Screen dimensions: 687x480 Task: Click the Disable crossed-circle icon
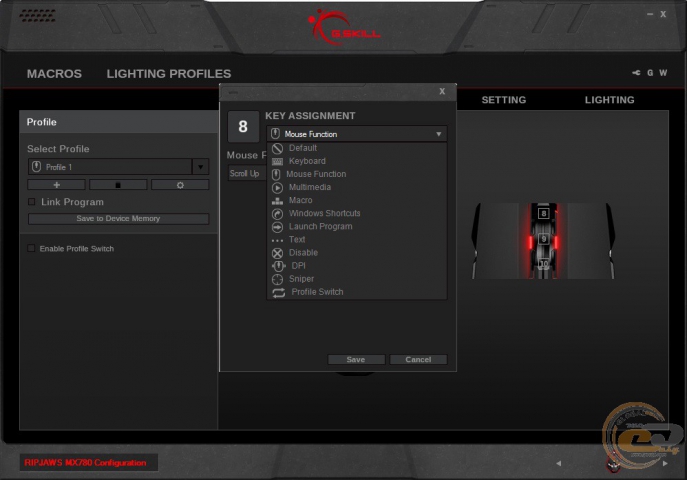(277, 253)
